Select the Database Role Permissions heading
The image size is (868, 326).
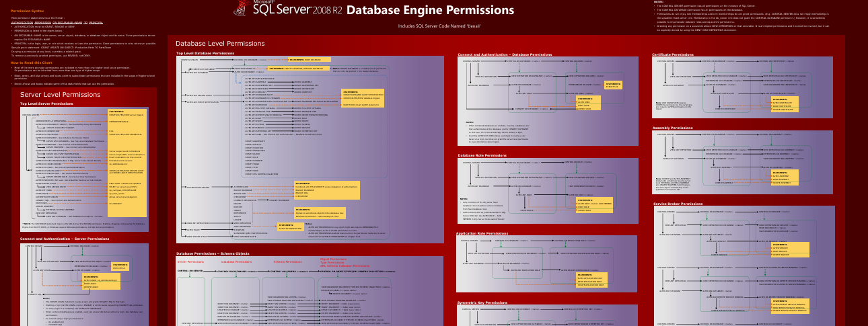coord(482,155)
